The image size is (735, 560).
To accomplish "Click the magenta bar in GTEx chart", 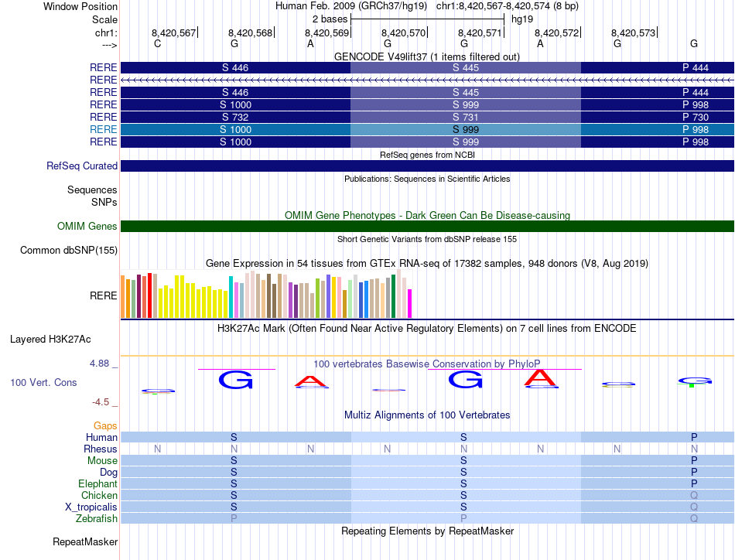I will (410, 304).
